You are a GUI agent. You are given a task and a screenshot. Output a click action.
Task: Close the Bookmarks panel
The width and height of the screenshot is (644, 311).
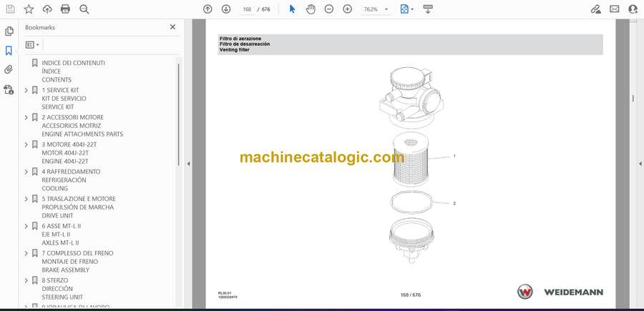[x=172, y=27]
